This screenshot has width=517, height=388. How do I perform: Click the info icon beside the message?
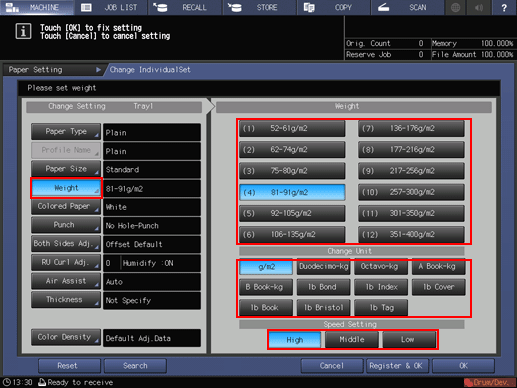(23, 32)
